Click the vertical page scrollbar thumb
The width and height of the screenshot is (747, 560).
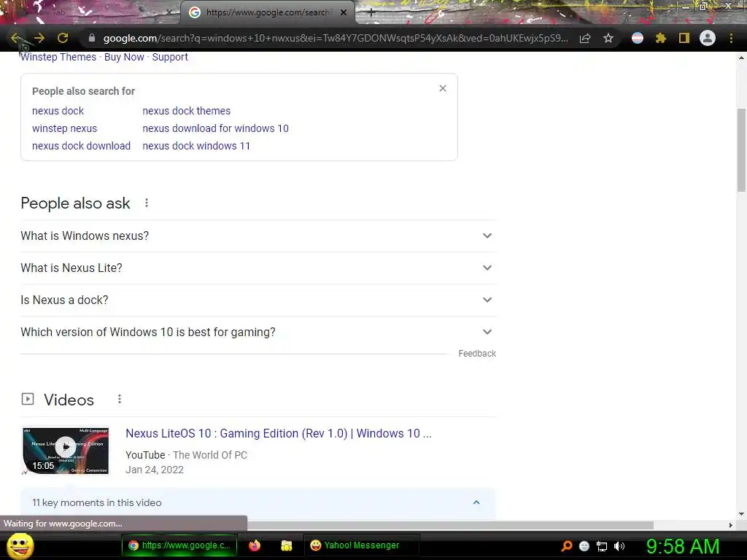[741, 150]
